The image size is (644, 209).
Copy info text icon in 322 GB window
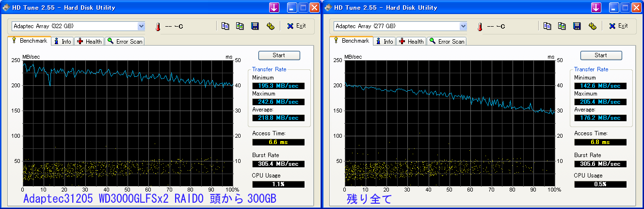tap(225, 26)
